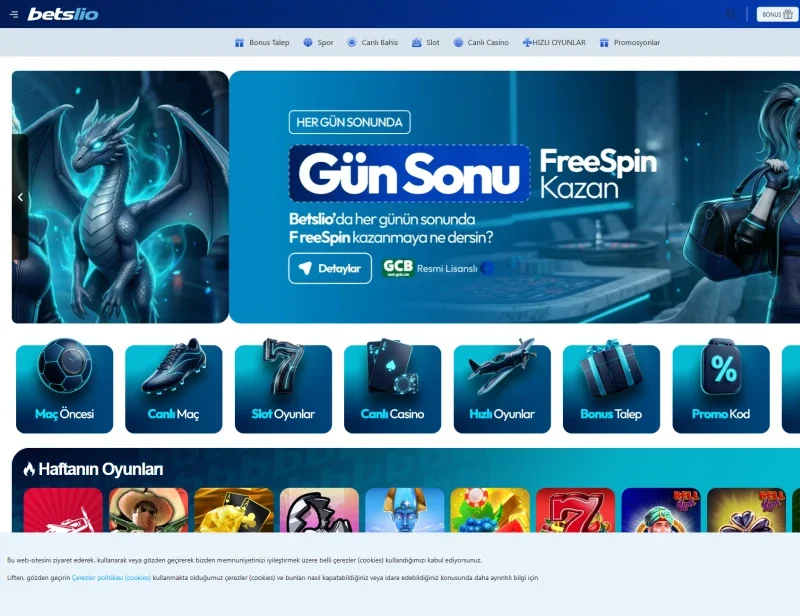Open the black-and-white character game thumbnail
This screenshot has height=616, width=800.
[x=319, y=510]
